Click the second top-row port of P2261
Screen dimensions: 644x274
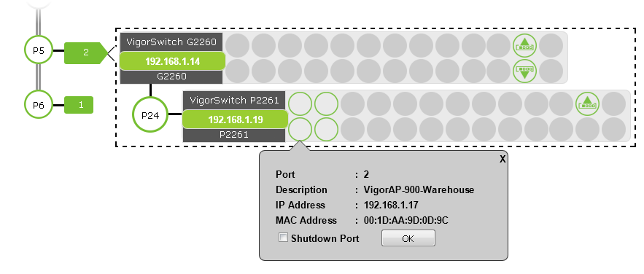coord(326,103)
